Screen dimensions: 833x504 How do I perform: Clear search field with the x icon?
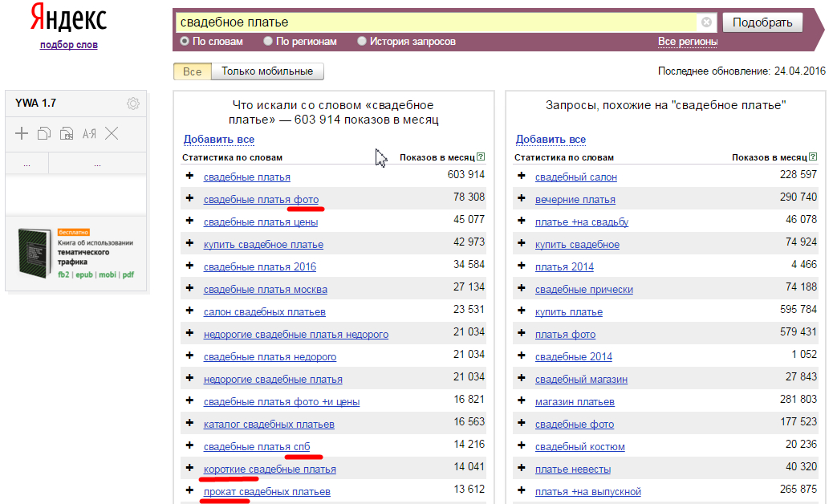tap(706, 22)
